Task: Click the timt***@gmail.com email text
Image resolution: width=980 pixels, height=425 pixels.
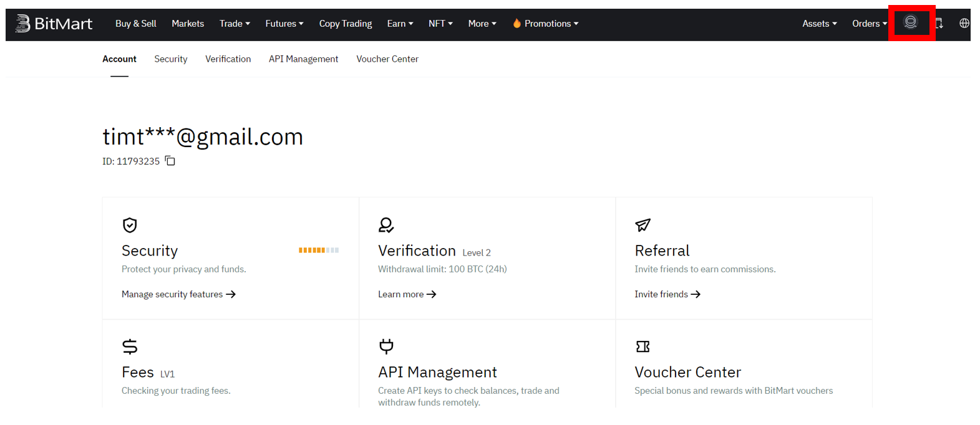Action: [x=203, y=136]
